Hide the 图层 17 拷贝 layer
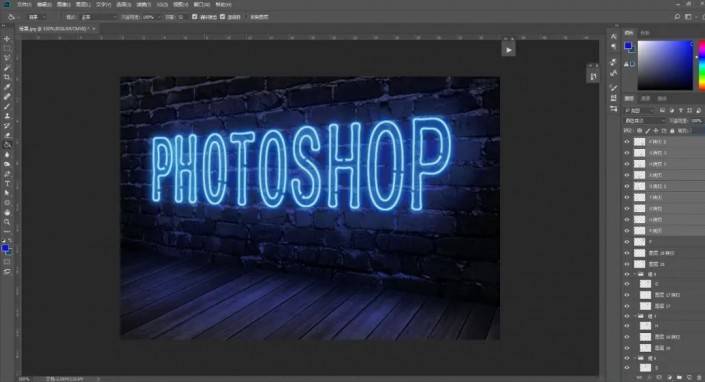The image size is (705, 382). click(x=627, y=295)
